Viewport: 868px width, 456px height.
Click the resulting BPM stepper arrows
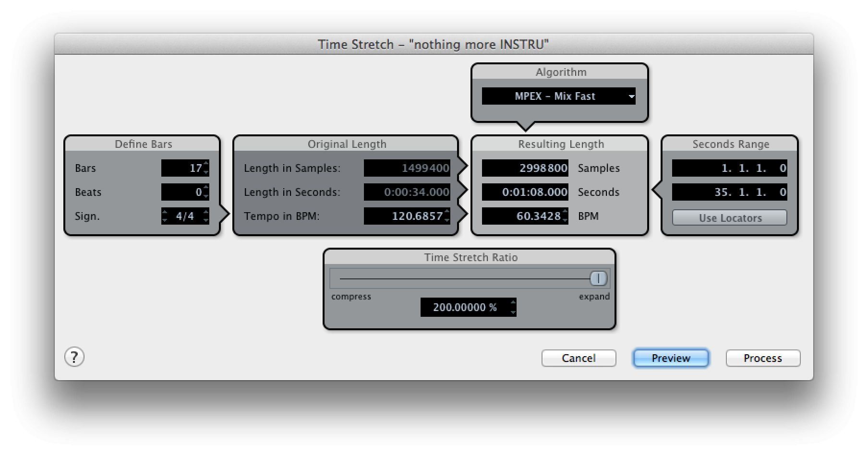coord(565,216)
